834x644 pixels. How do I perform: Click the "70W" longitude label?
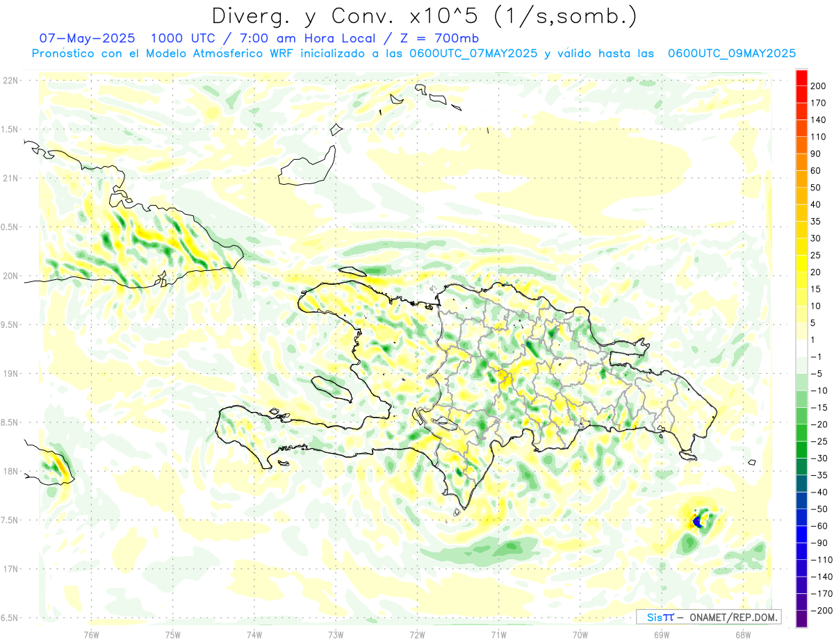580,634
